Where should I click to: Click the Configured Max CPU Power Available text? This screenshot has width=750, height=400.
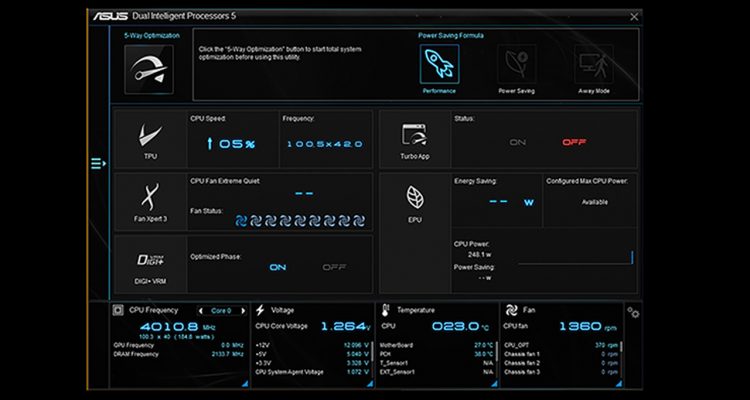(595, 202)
